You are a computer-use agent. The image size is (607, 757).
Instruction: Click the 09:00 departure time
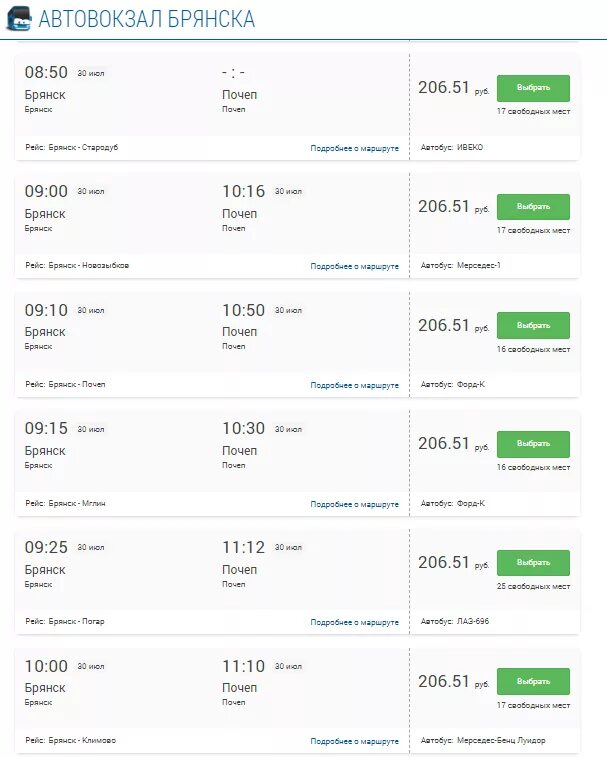click(46, 191)
